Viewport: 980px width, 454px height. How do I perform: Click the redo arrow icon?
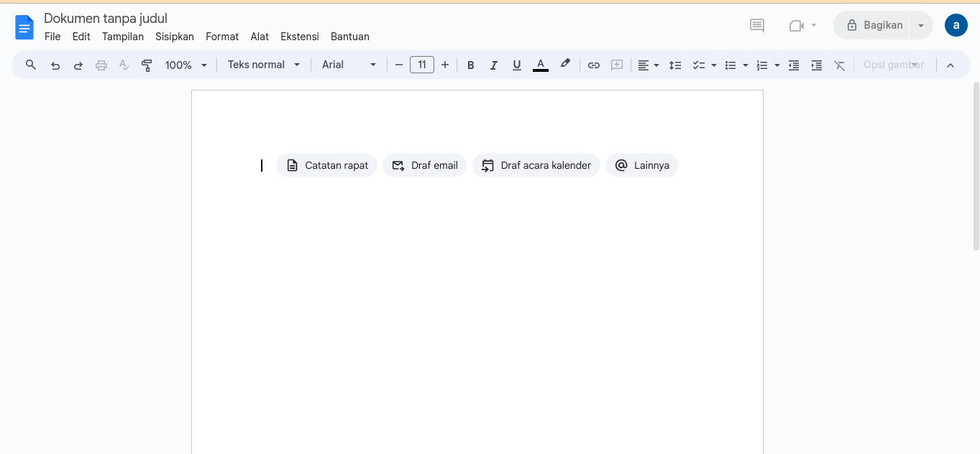(78, 65)
